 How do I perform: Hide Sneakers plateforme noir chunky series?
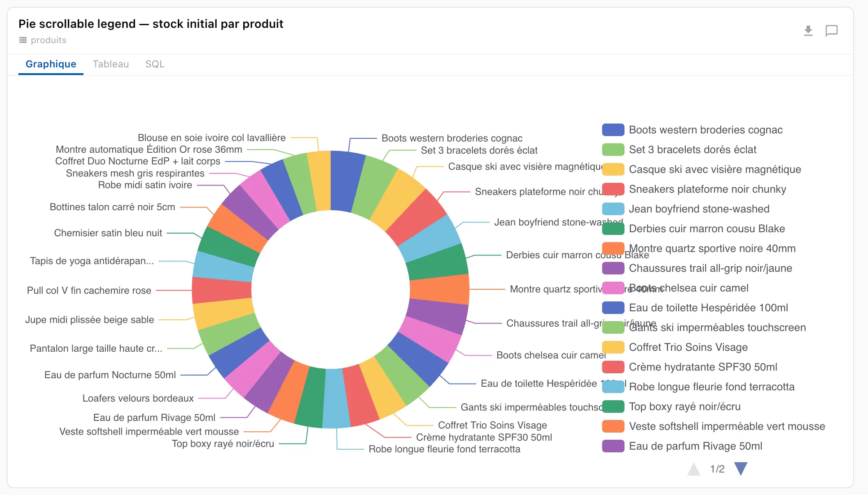pos(694,189)
